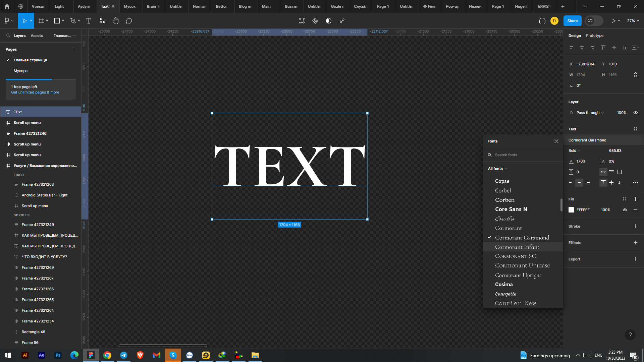Viewport: 644px width, 362px height.
Task: Switch to the Prototype tab
Action: (595, 36)
